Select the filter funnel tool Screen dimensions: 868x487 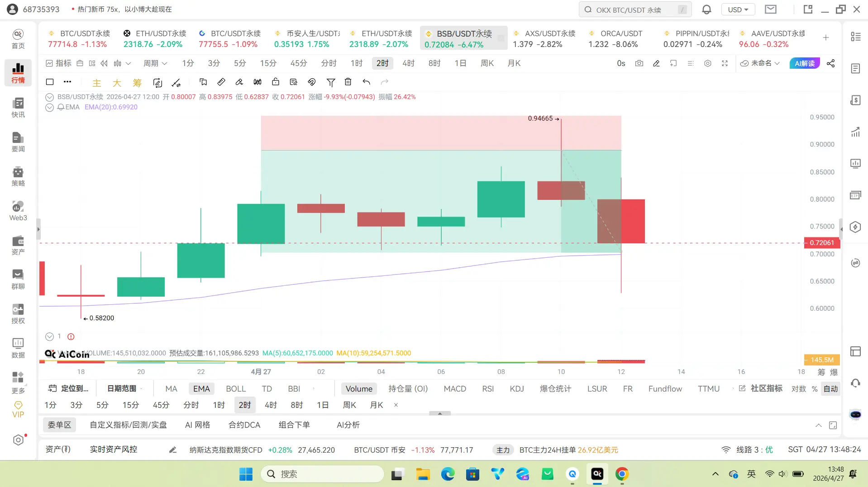pyautogui.click(x=331, y=82)
